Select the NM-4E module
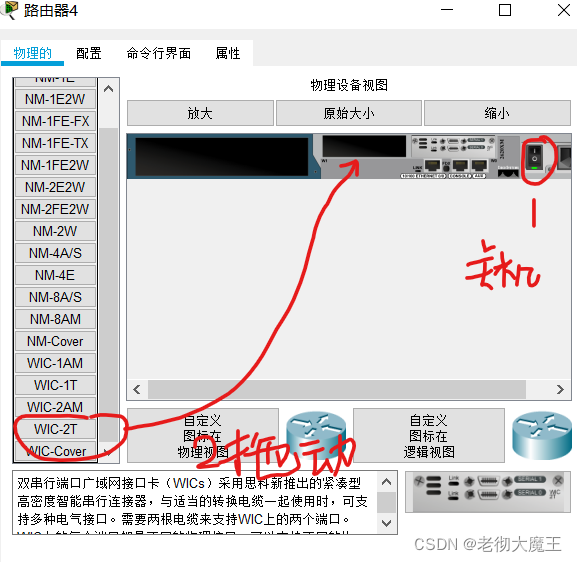This screenshot has height=562, width=577. click(55, 275)
